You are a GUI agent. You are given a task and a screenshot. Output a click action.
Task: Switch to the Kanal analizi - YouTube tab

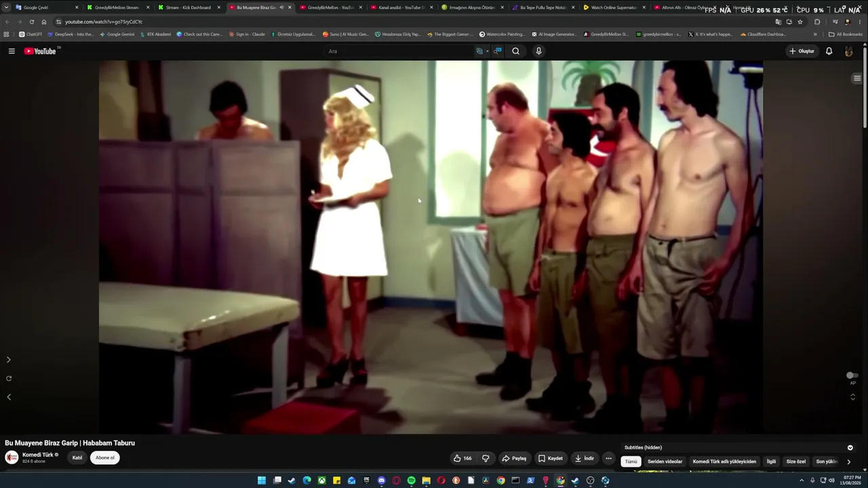402,7
